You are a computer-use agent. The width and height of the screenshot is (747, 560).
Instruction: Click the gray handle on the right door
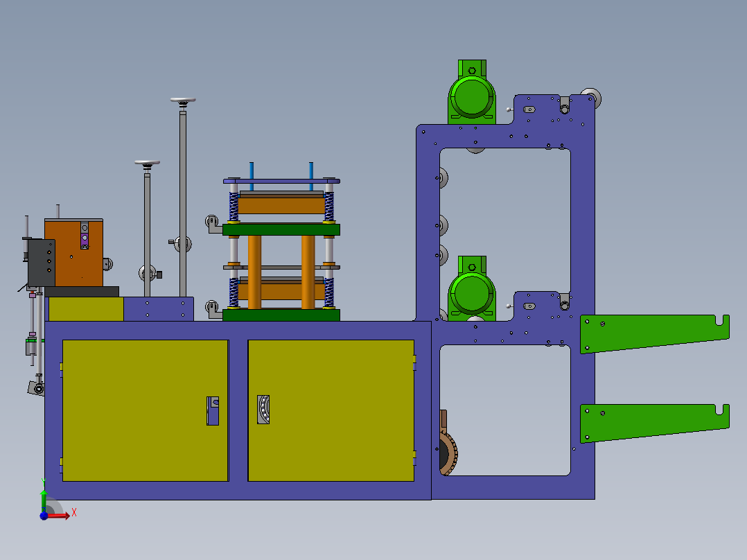tap(263, 410)
